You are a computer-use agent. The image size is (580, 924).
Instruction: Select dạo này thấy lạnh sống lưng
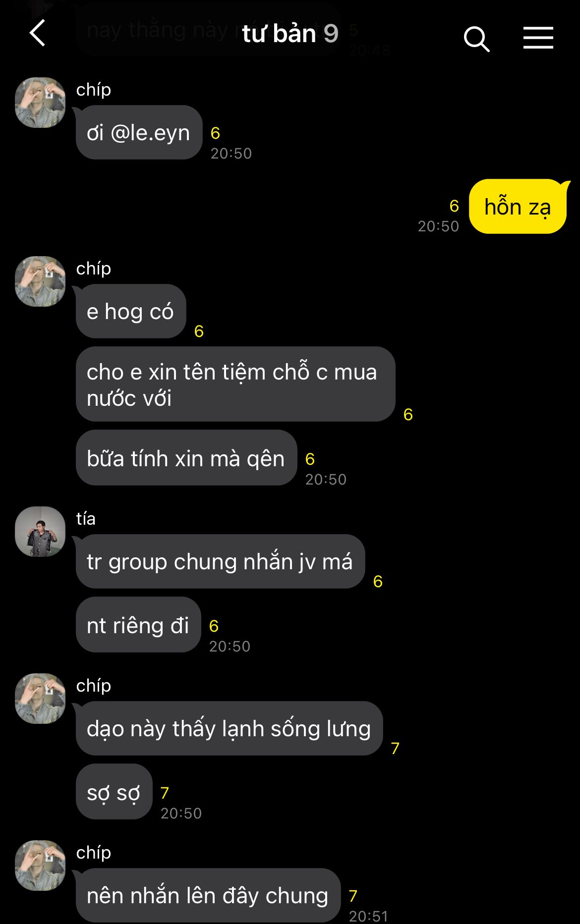[229, 728]
